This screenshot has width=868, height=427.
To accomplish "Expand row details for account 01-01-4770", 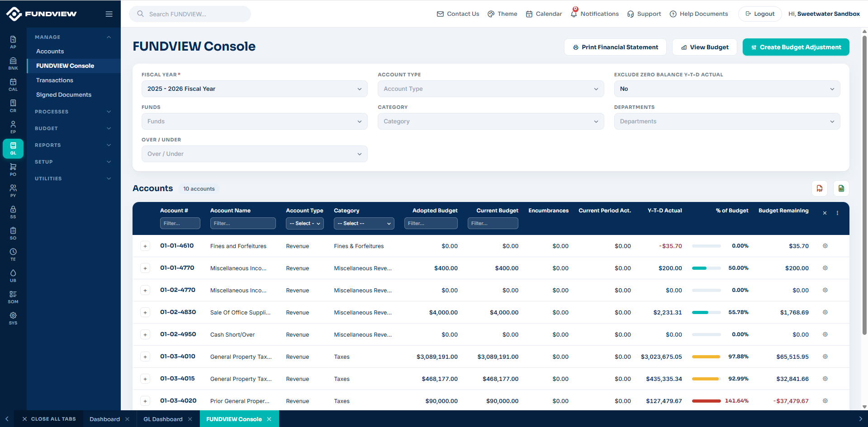I will click(145, 268).
